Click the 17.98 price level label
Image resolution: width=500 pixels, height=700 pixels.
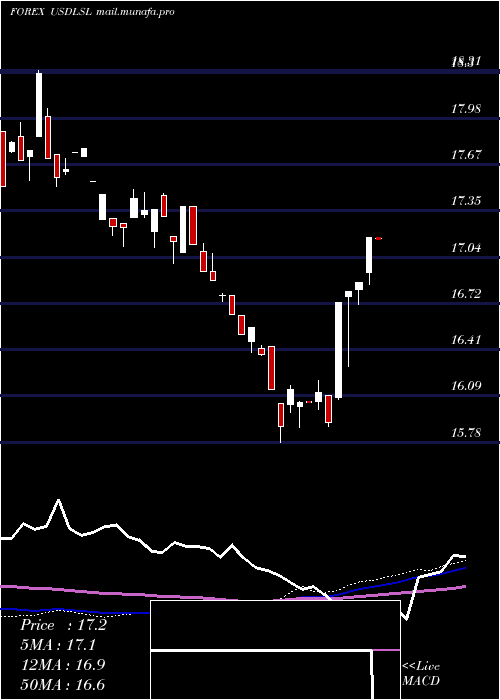pyautogui.click(x=466, y=108)
